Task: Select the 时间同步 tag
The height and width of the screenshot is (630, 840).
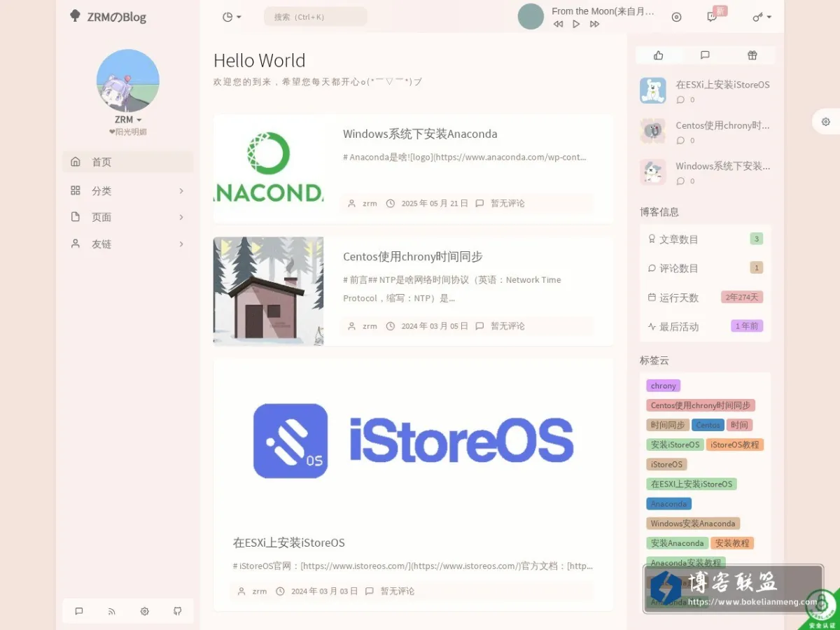Action: coord(668,425)
